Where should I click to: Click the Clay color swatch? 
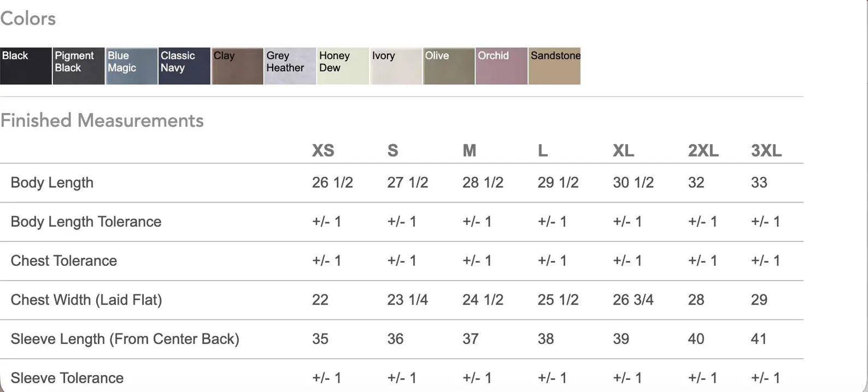[237, 66]
